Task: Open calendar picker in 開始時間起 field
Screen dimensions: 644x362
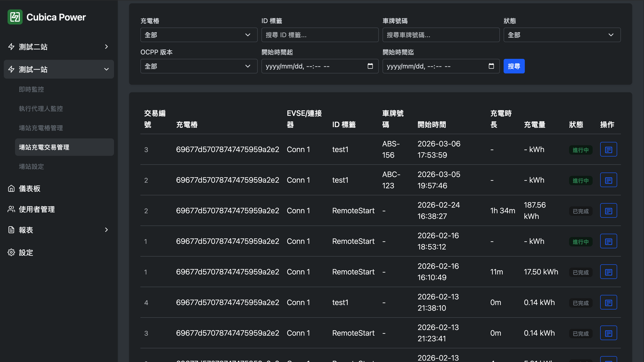Action: tap(370, 66)
